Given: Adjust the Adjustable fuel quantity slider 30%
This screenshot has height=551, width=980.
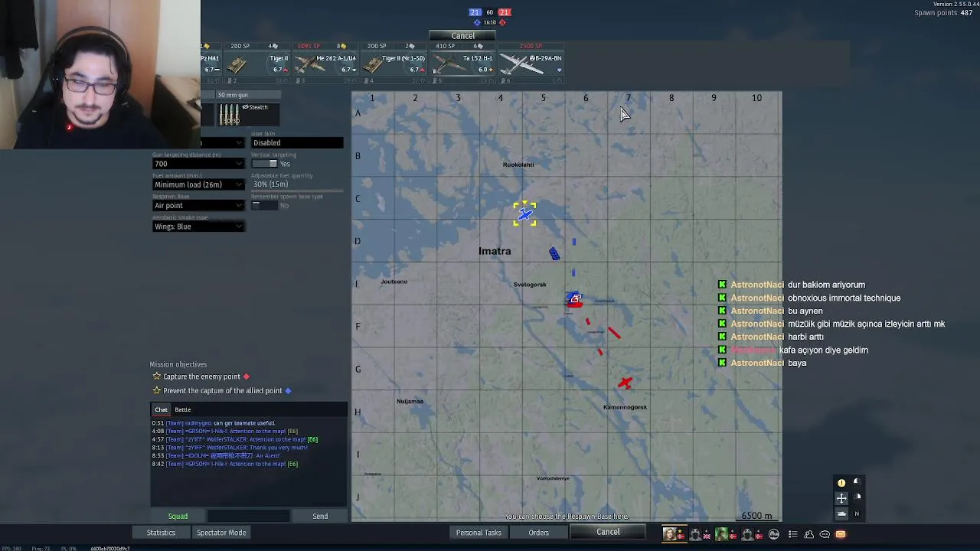Looking at the screenshot, I should [x=297, y=184].
